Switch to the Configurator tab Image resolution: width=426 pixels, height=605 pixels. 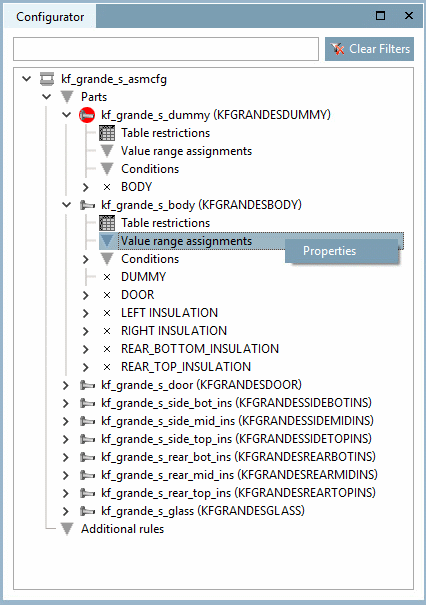click(50, 17)
